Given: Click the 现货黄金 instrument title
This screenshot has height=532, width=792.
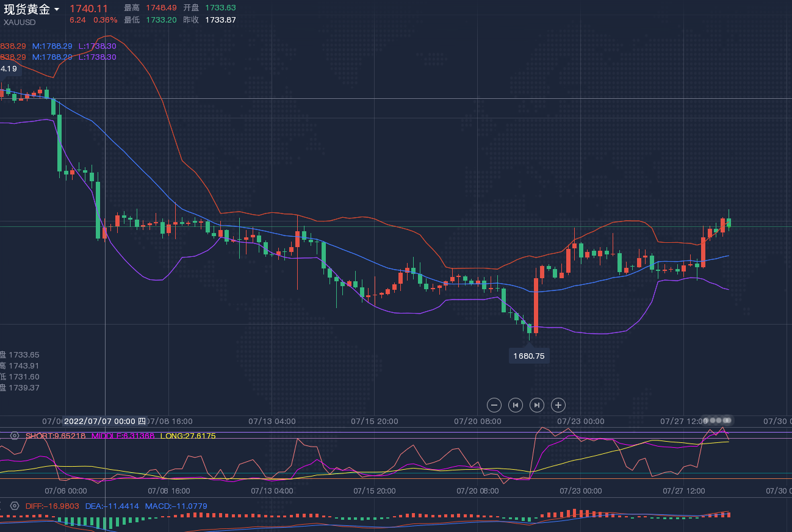Looking at the screenshot, I should (27, 9).
